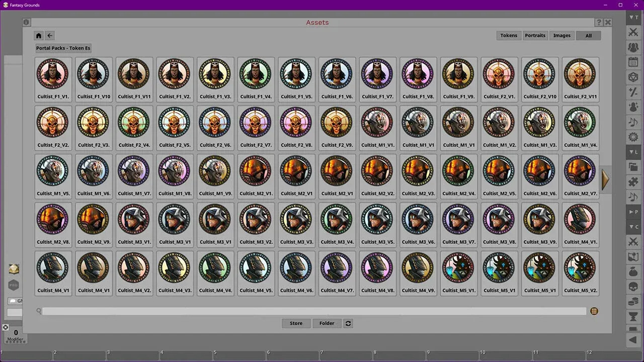This screenshot has width=644, height=362.
Task: Open the options gear in sidebar
Action: (x=633, y=137)
